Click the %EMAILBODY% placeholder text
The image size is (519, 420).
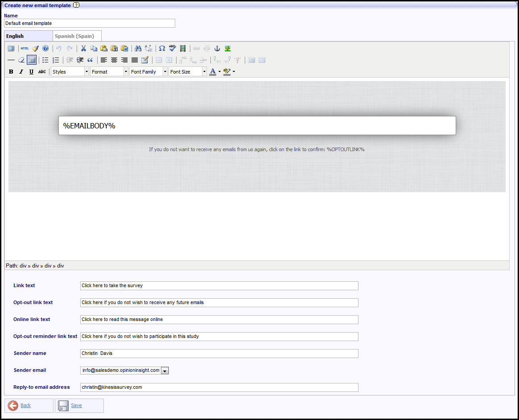(89, 126)
